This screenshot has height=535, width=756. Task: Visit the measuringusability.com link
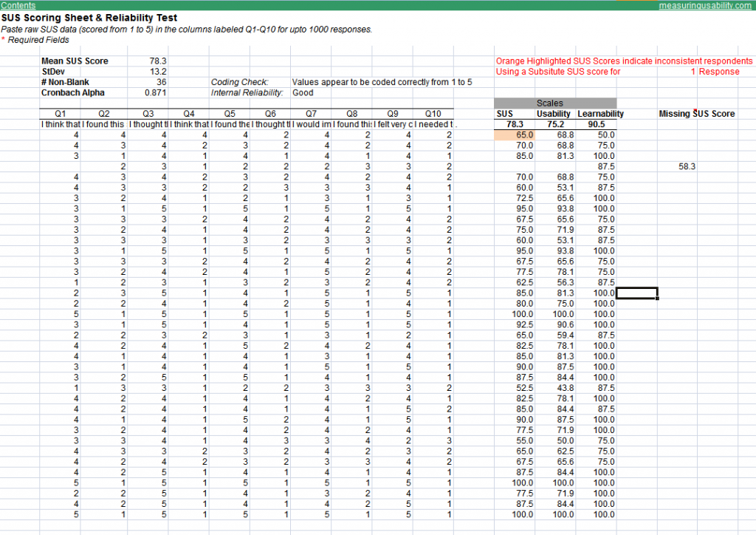[x=705, y=5]
